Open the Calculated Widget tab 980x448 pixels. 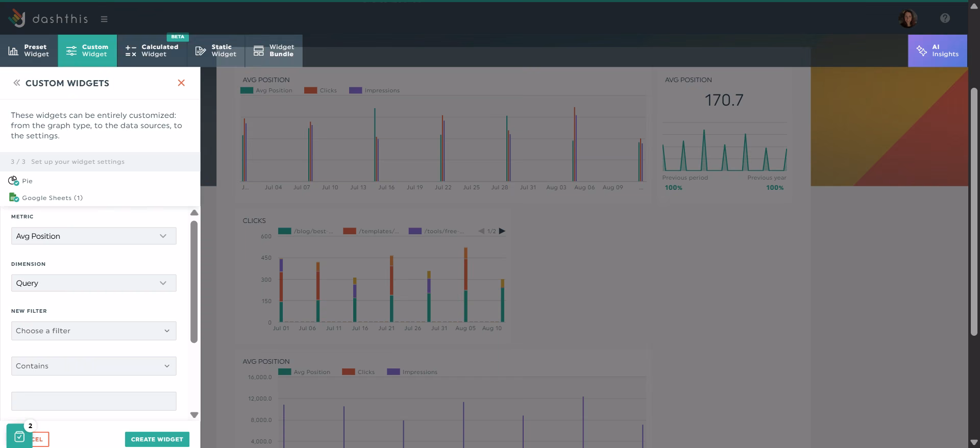(152, 51)
